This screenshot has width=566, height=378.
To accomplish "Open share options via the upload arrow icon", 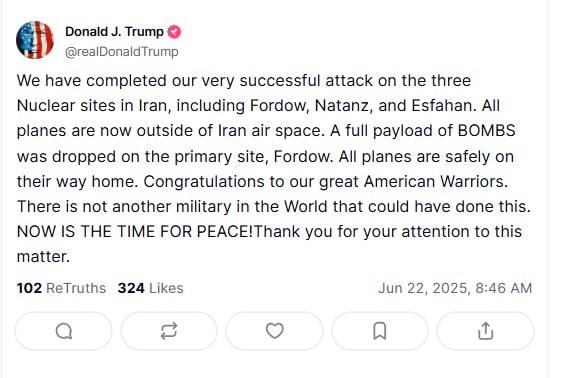I will [486, 331].
